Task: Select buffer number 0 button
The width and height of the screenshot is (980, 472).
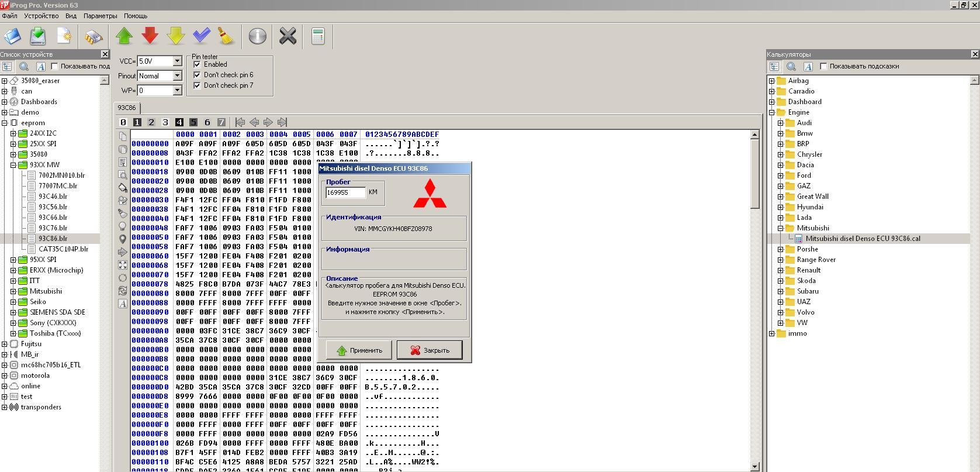Action: point(123,122)
